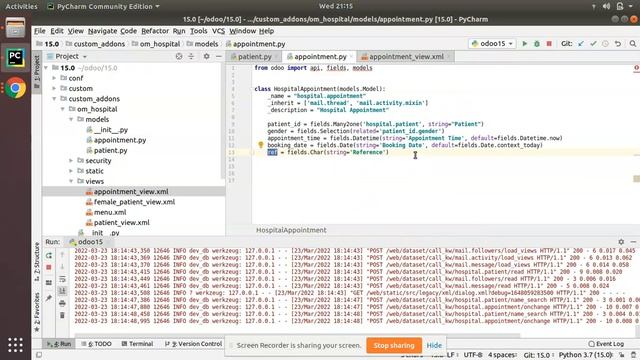The width and height of the screenshot is (640, 360).
Task: Pin the Run tab
Action: click(x=49, y=298)
